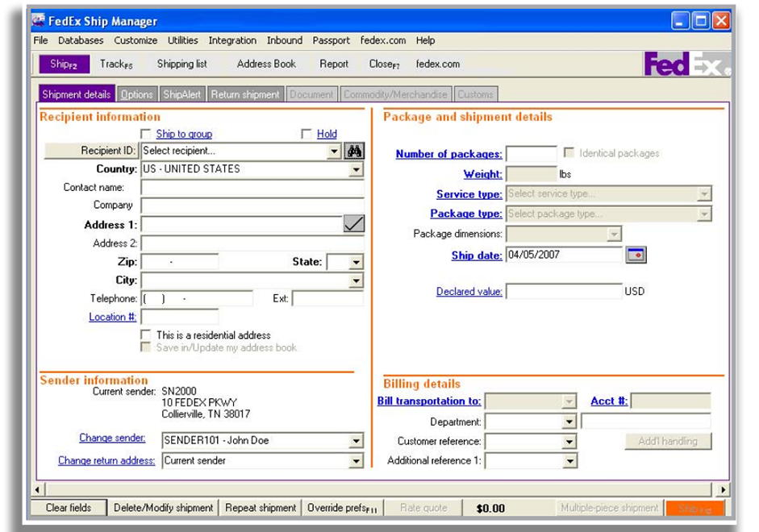Click the horizontal scrollbar right arrow
Viewport: 759px width, 532px height.
[722, 489]
